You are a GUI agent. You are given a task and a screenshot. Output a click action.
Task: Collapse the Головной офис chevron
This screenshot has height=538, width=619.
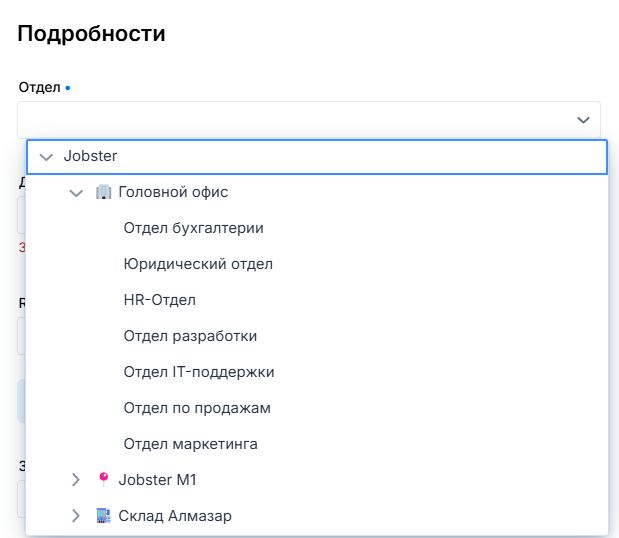pyautogui.click(x=76, y=193)
